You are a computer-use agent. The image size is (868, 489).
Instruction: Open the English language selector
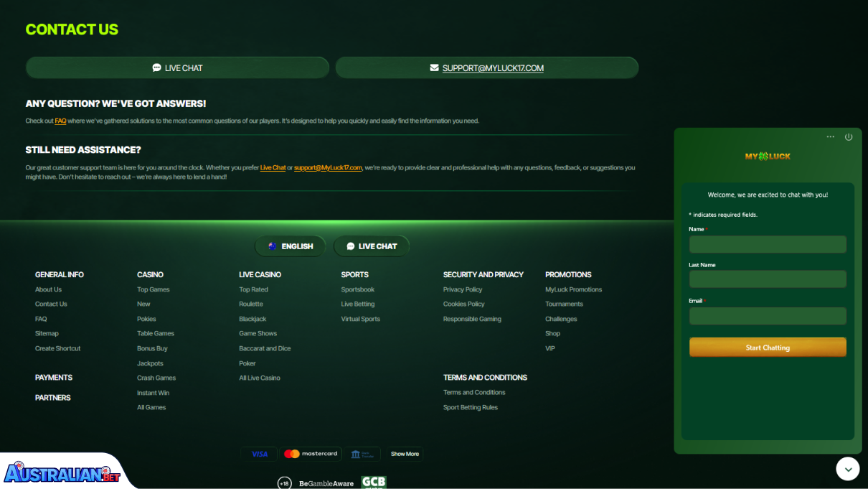coord(290,246)
